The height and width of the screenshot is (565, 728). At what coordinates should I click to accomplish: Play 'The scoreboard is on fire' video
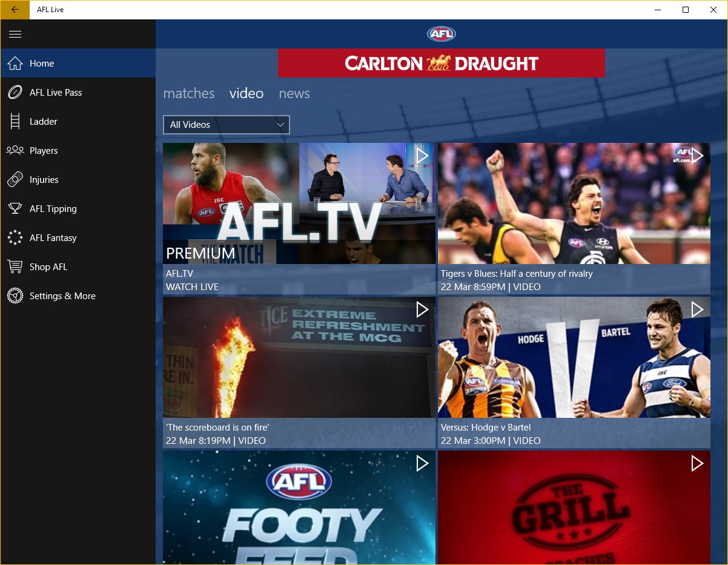tap(422, 309)
